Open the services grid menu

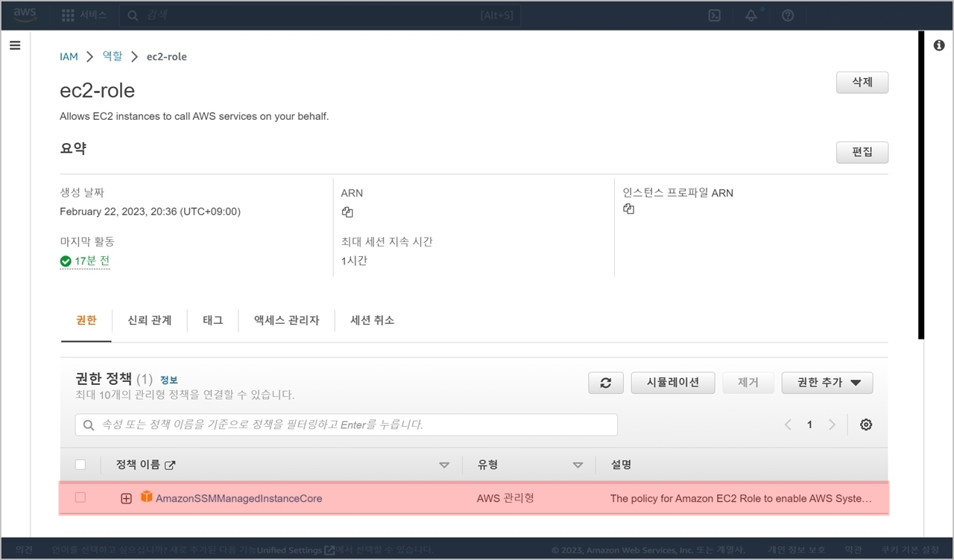[68, 15]
